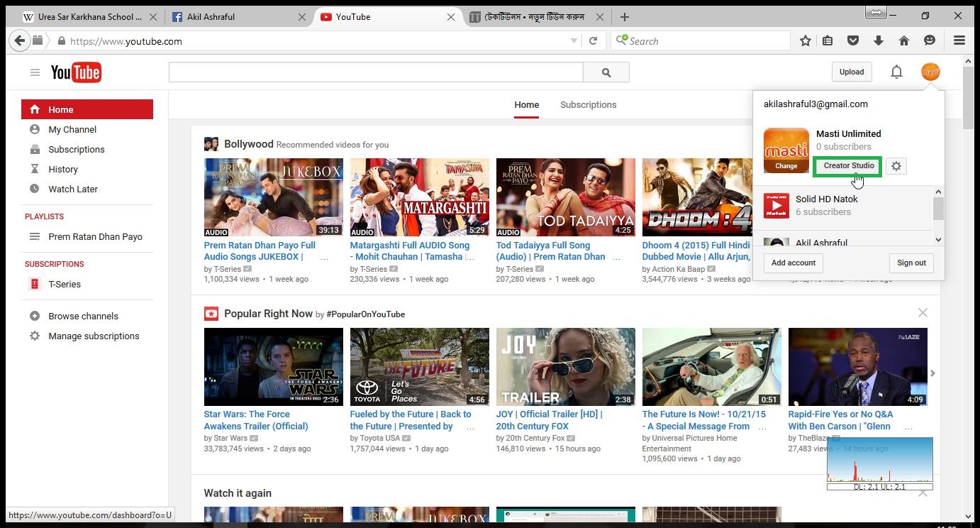Save the page to Pocket
Screen dimensions: 980x528
(853, 41)
